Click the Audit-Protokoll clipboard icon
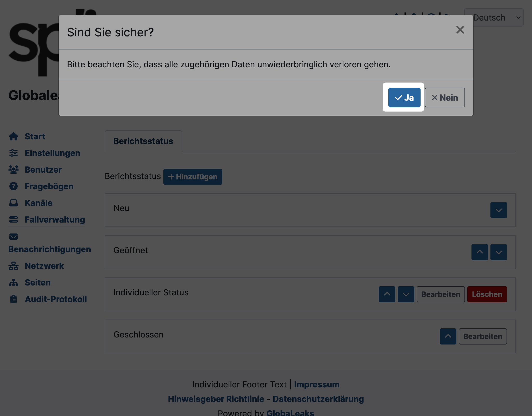 [x=14, y=299]
